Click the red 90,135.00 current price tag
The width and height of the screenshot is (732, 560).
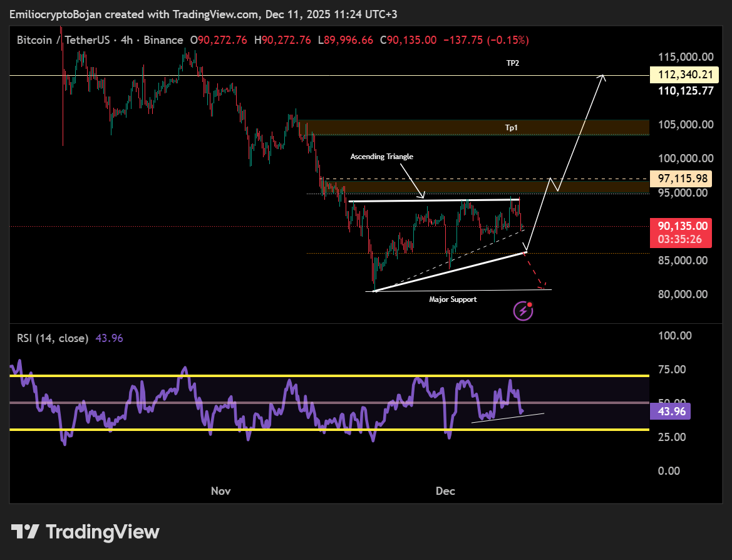pyautogui.click(x=682, y=226)
